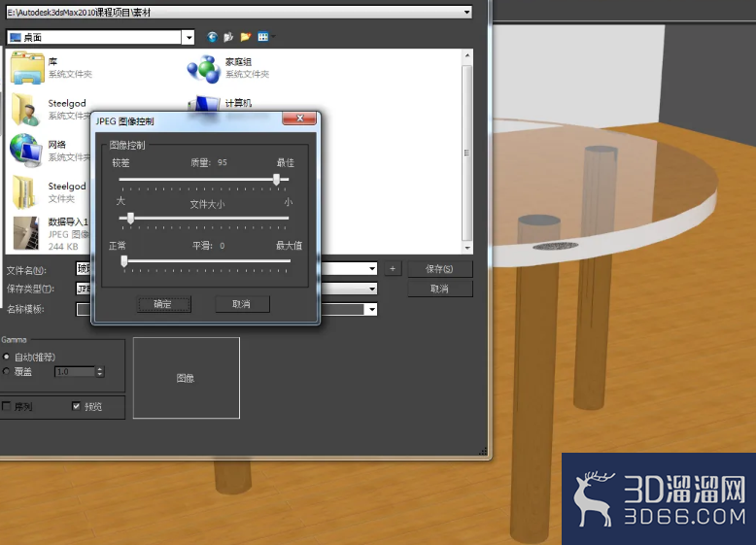
Task: Expand the 名称模板 dropdown arrow
Action: pos(372,309)
